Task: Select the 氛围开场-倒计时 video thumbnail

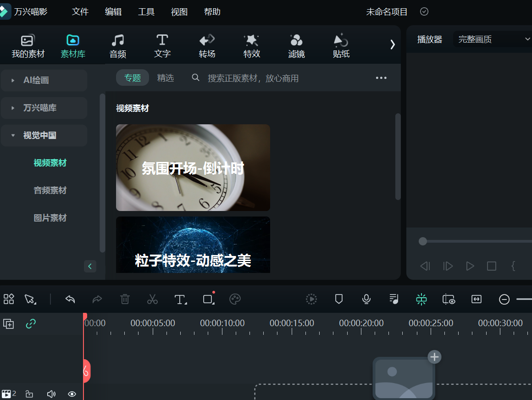Action: coord(193,167)
